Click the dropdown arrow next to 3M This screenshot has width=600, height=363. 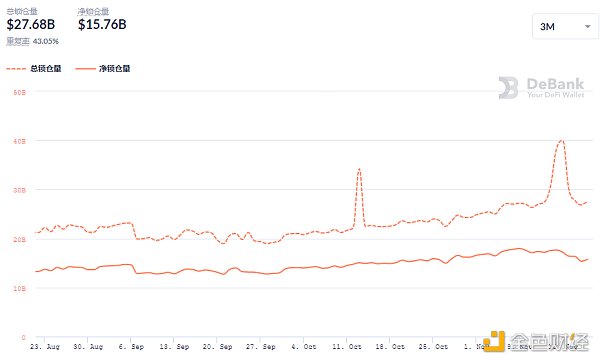(x=587, y=26)
